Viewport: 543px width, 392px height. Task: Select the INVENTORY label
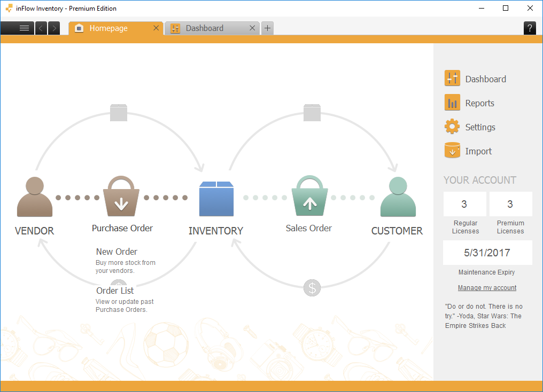pos(216,231)
